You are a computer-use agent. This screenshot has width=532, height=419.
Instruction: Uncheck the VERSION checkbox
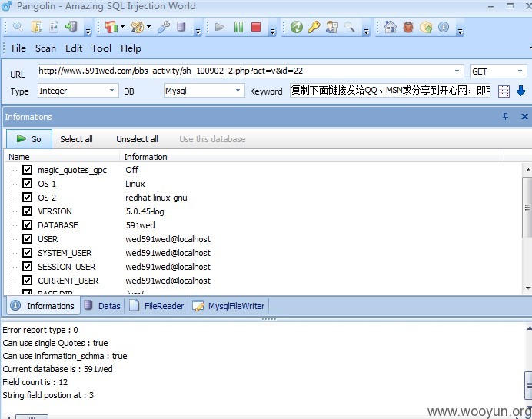(27, 211)
